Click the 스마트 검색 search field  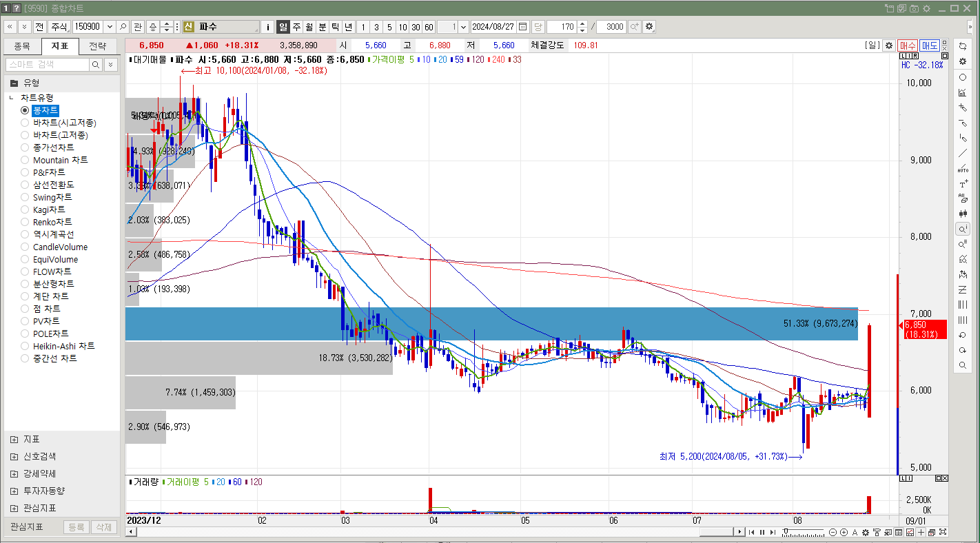[x=47, y=64]
